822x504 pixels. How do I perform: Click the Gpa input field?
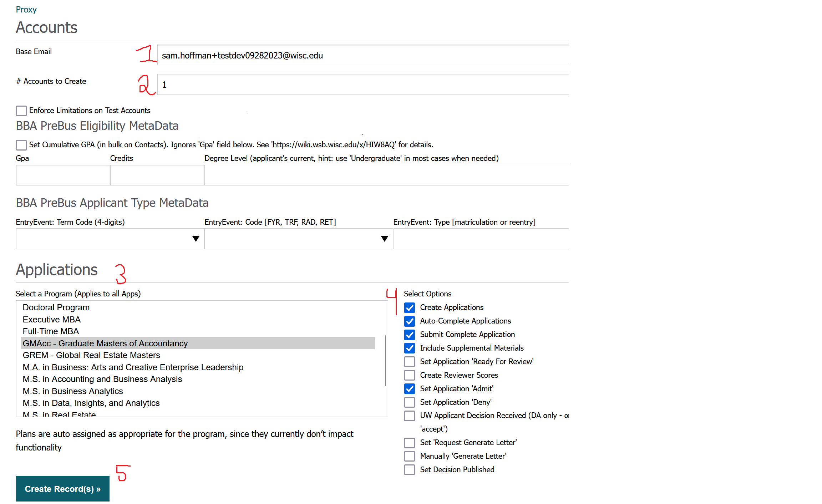(x=63, y=175)
